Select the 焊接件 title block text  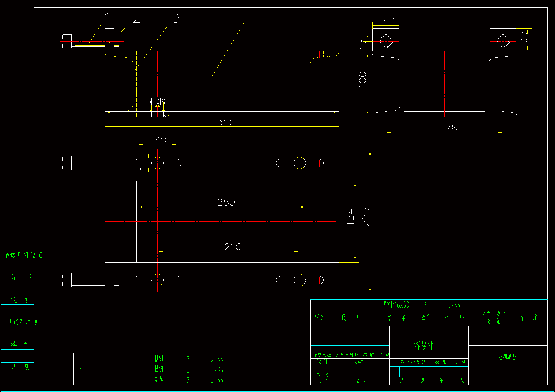click(x=423, y=346)
